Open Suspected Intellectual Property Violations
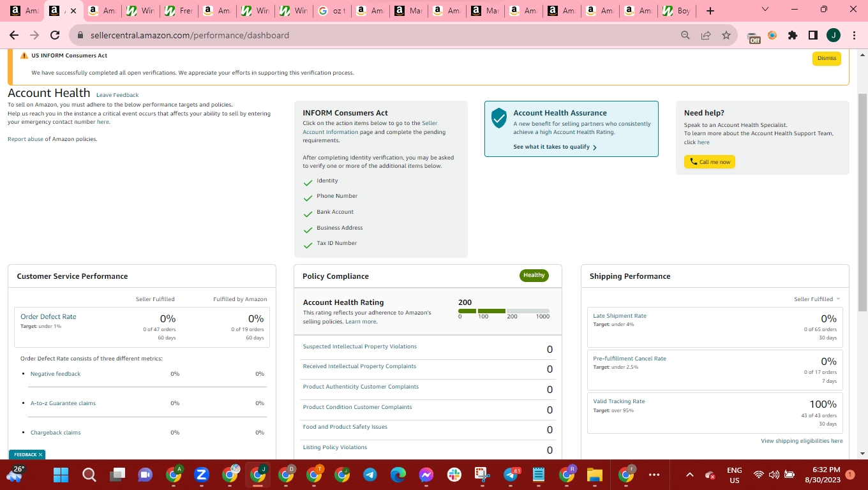 (x=360, y=346)
